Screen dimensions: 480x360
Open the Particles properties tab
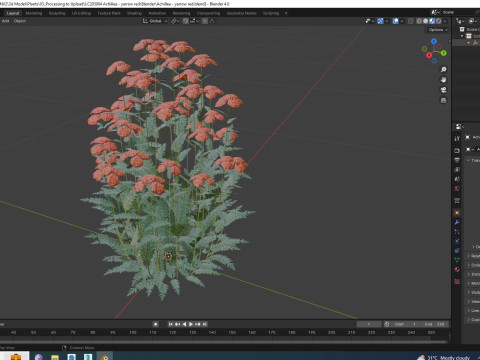pyautogui.click(x=457, y=232)
